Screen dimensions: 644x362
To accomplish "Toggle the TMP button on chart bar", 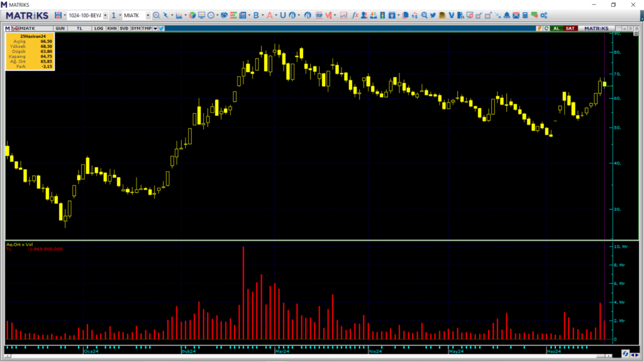I will point(147,28).
